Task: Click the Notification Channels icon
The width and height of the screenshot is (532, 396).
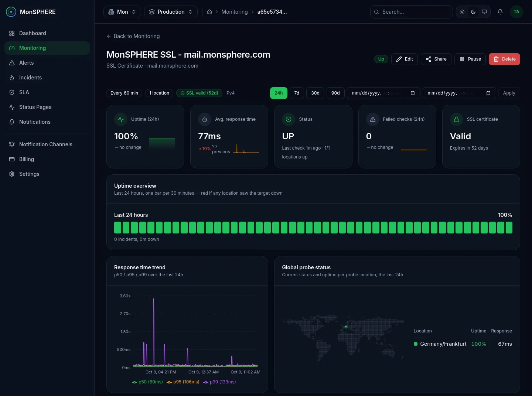Action: (x=12, y=144)
